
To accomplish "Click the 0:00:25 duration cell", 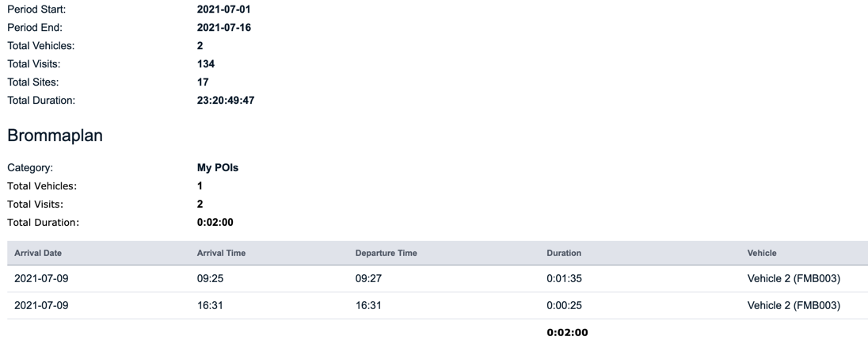I will [x=564, y=306].
